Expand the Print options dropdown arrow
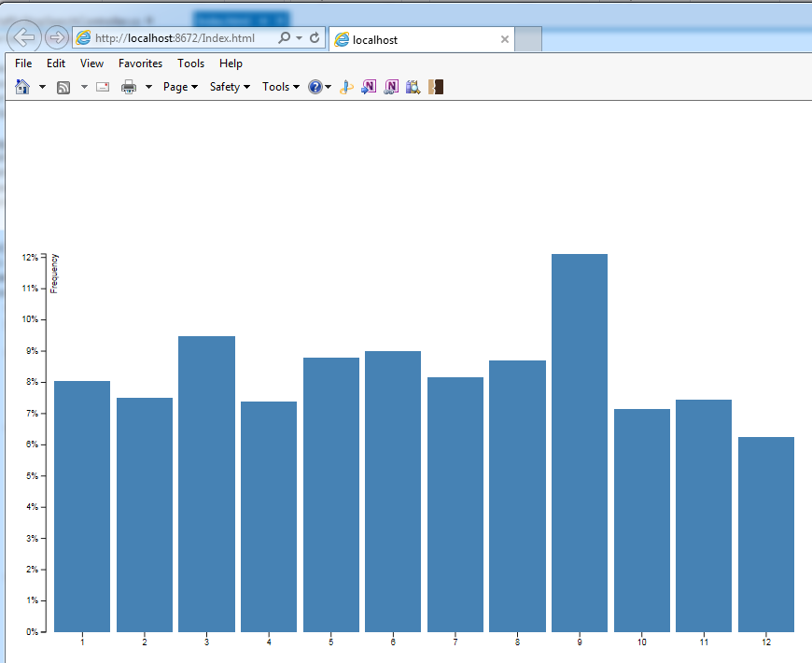Viewport: 812px width, 663px height. click(x=148, y=87)
